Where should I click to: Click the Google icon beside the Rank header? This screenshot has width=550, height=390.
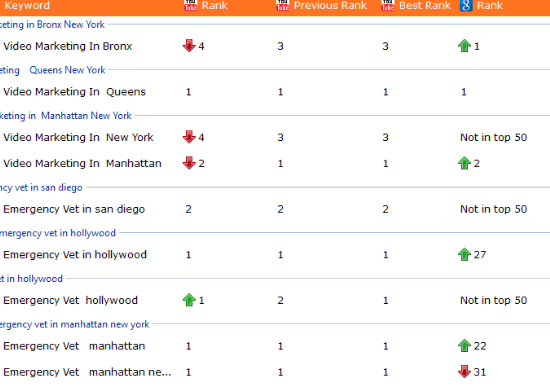point(466,5)
